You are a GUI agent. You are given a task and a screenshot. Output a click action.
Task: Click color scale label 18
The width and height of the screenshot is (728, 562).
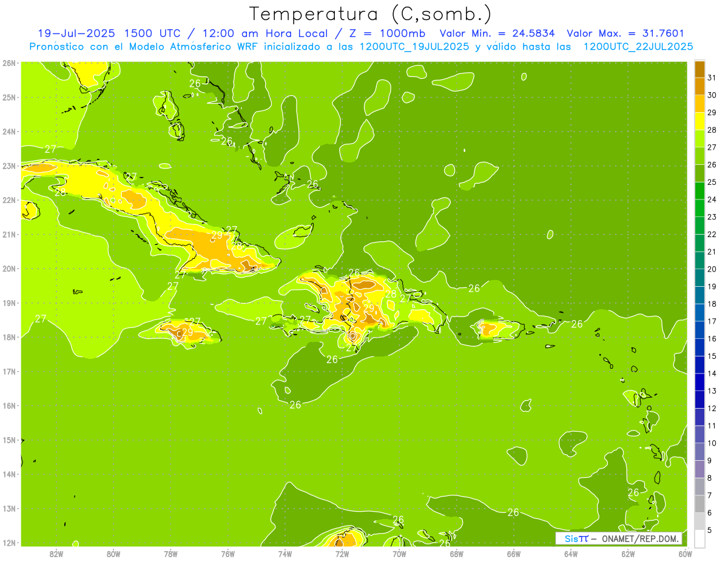pyautogui.click(x=712, y=304)
